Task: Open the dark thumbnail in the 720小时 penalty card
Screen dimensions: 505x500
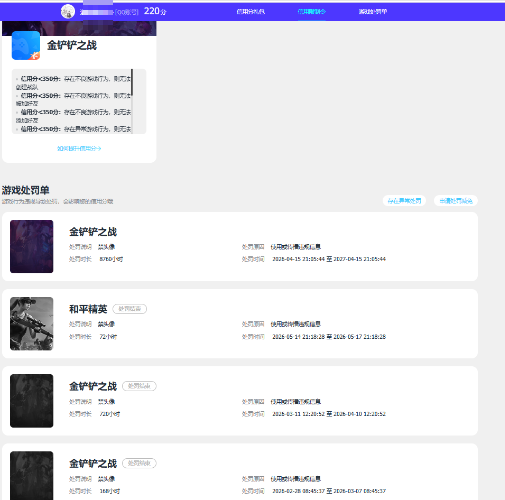Action: coord(32,401)
